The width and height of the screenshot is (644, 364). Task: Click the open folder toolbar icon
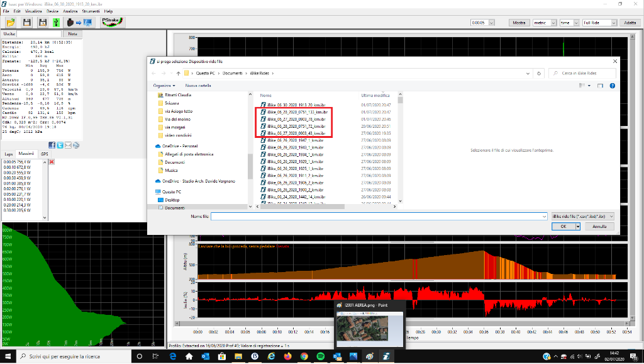(11, 23)
